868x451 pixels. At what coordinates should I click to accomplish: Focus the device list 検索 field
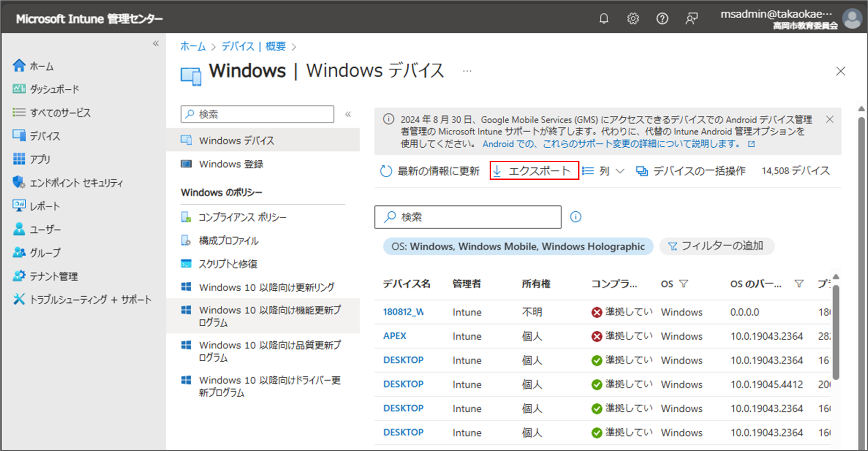468,217
